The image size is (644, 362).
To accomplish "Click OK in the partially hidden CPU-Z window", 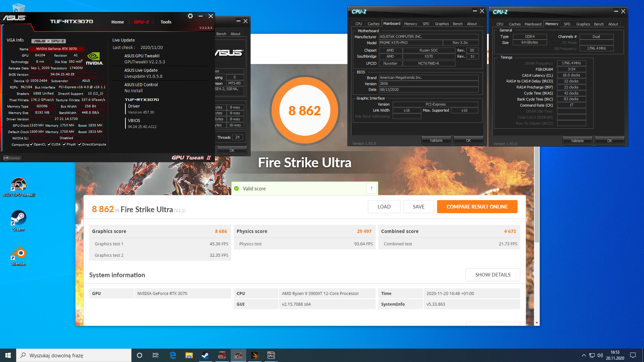I will pos(232,150).
